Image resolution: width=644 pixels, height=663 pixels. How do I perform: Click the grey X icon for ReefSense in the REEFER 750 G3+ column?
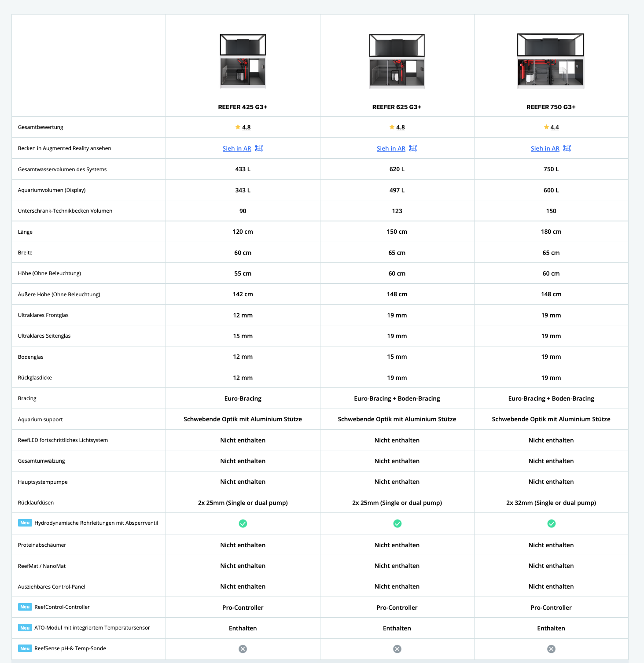pyautogui.click(x=551, y=649)
